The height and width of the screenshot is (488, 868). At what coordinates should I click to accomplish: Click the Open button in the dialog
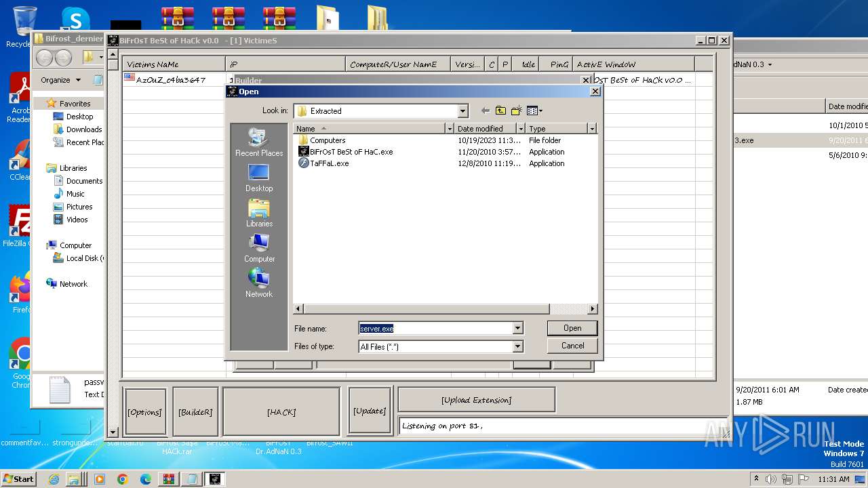[x=572, y=328]
